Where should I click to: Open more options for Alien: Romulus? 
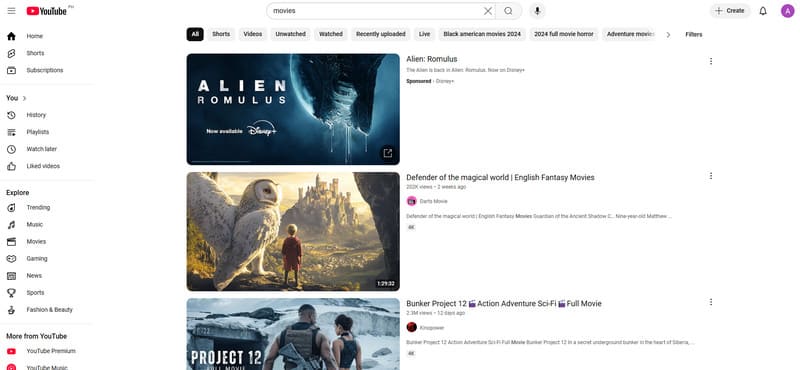coord(711,61)
